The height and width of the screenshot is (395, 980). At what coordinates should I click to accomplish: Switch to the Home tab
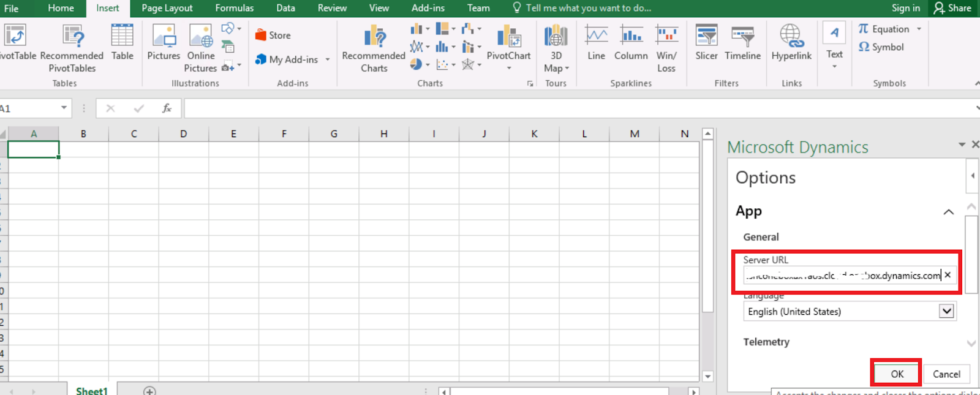pyautogui.click(x=61, y=8)
